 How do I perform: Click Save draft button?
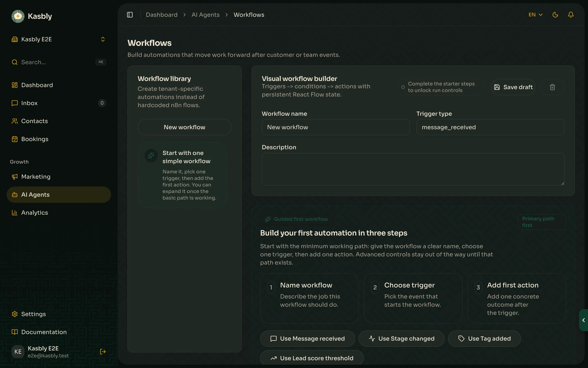point(513,87)
